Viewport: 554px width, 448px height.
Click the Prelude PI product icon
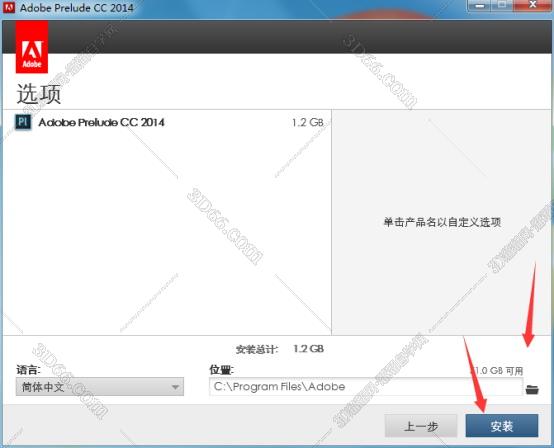click(23, 122)
